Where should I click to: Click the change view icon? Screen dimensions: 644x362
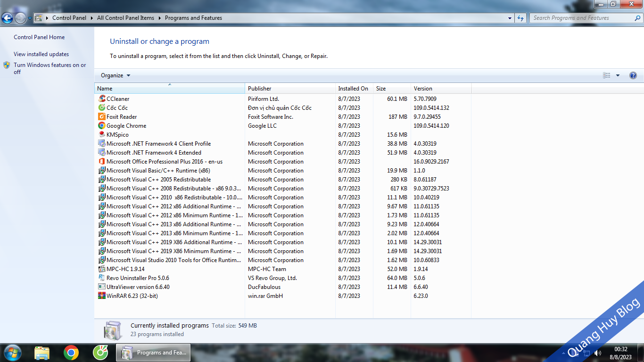607,75
